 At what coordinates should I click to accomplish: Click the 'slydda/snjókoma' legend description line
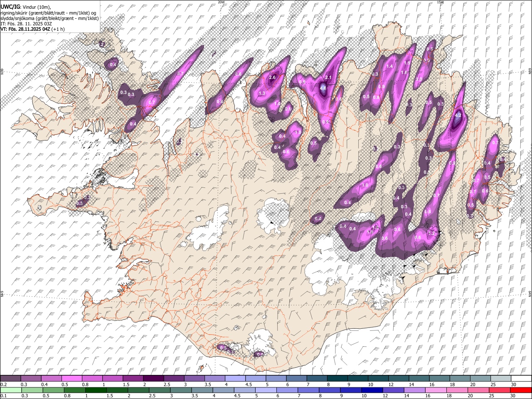[x=49, y=18]
